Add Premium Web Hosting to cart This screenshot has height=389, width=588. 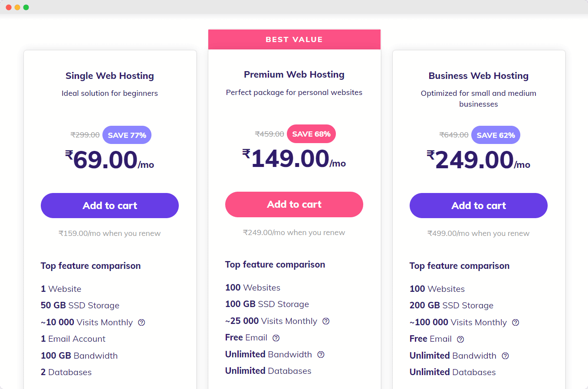294,204
